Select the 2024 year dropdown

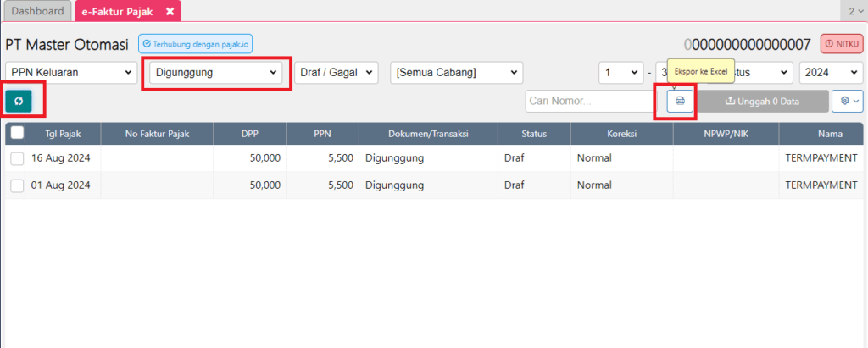[831, 73]
